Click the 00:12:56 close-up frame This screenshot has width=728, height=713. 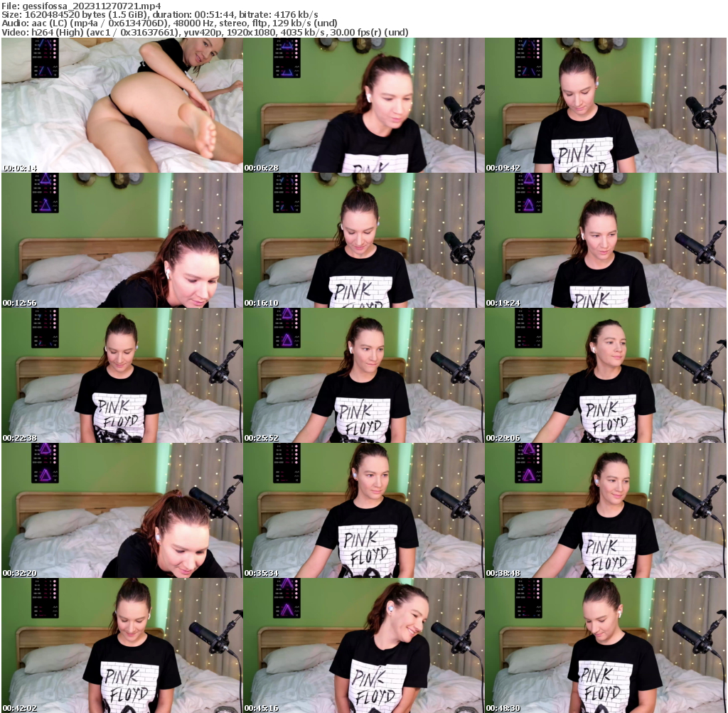(121, 240)
